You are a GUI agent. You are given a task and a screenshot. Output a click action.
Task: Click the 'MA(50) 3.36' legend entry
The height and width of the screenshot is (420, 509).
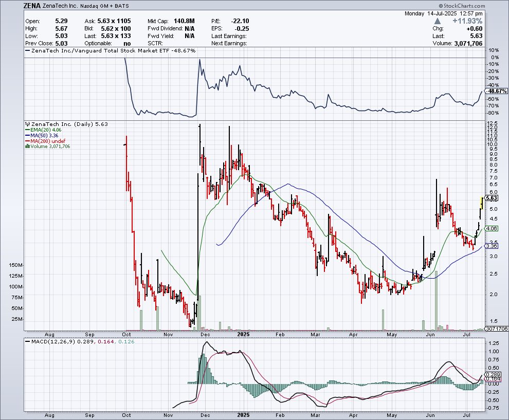point(44,135)
